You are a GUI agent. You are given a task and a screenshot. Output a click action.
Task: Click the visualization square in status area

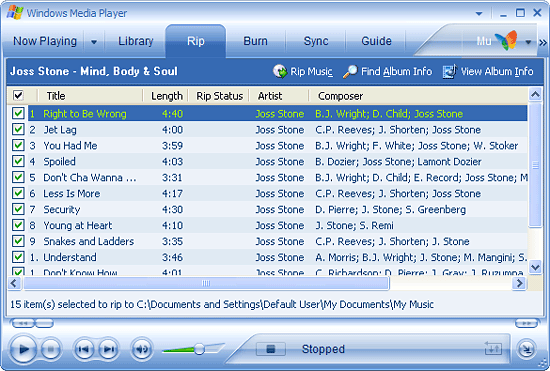(x=270, y=349)
